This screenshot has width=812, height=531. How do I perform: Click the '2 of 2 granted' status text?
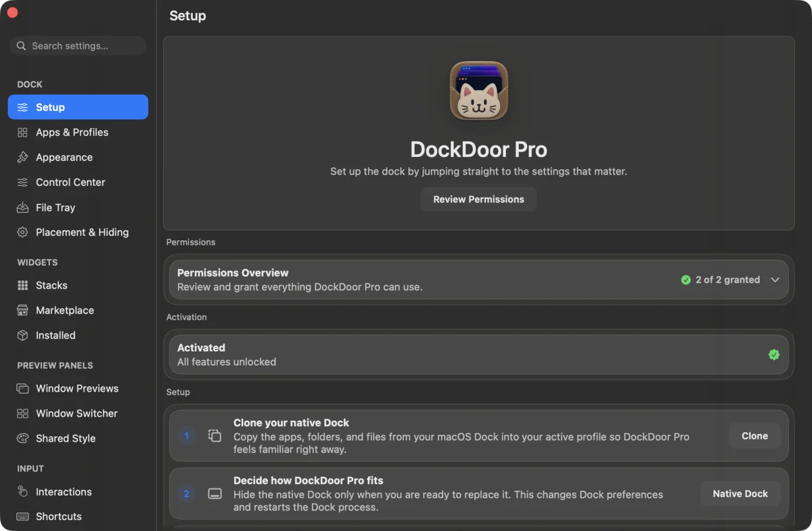pos(727,280)
